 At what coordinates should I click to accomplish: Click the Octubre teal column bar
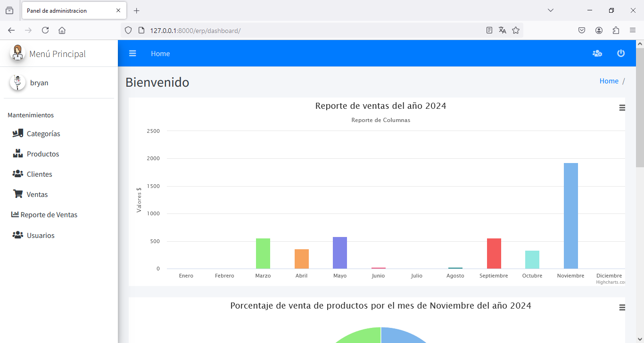tap(532, 260)
